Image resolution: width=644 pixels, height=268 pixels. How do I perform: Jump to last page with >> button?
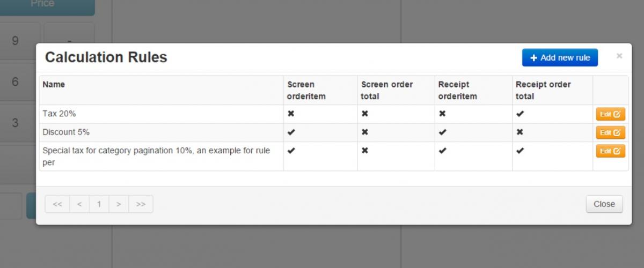click(141, 204)
